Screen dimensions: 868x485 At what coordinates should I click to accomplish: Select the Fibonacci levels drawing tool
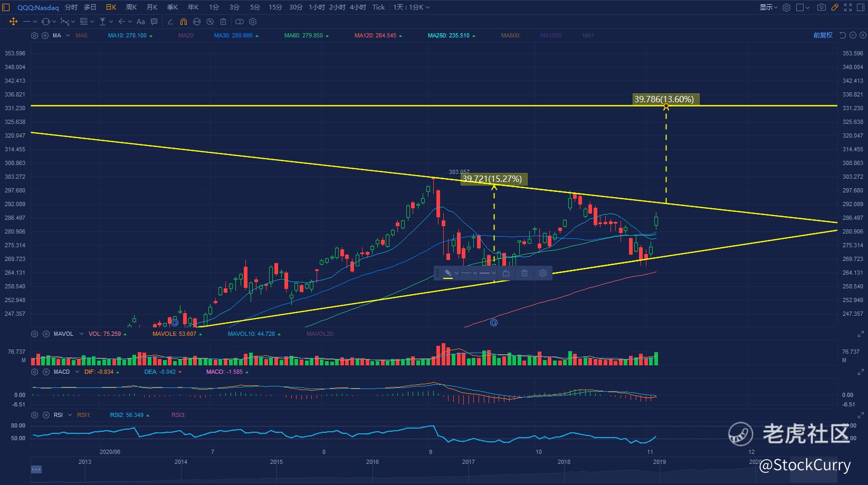(84, 22)
